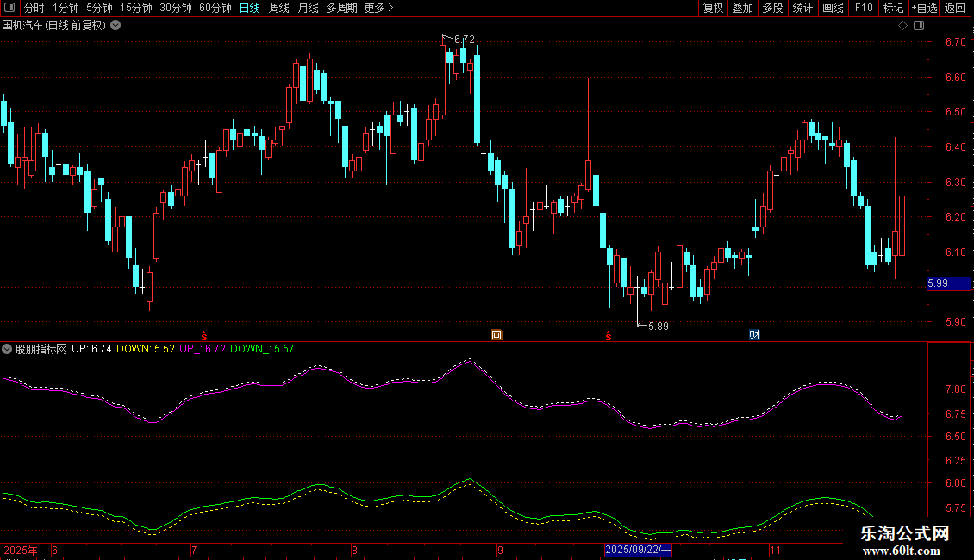Screen dimensions: 974x560
Task: Click the yellow DOWN: 5.52 value
Action: [146, 349]
